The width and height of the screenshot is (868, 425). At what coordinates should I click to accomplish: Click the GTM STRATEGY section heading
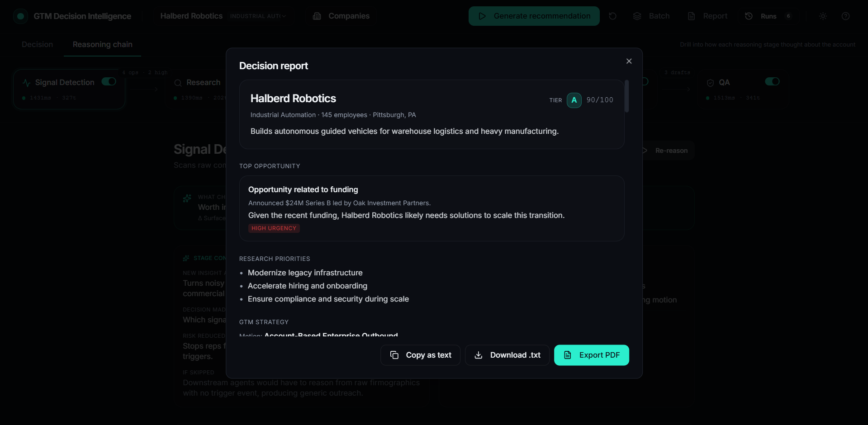264,322
